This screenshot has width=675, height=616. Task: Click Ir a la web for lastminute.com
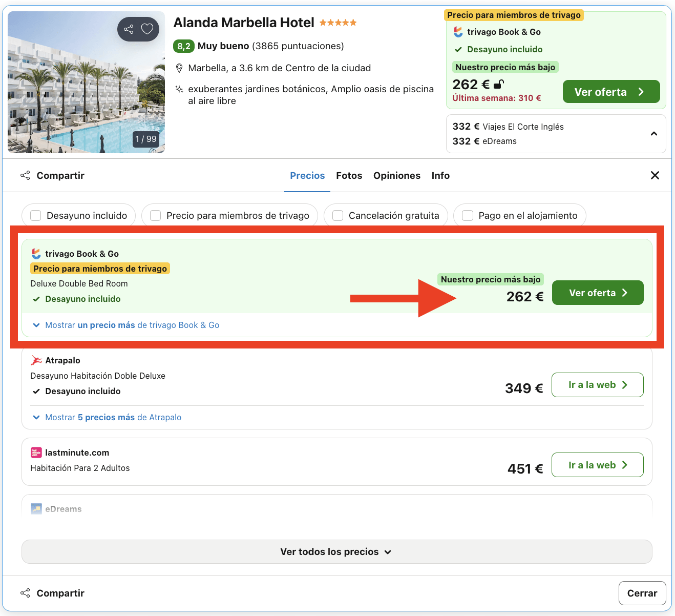(597, 465)
